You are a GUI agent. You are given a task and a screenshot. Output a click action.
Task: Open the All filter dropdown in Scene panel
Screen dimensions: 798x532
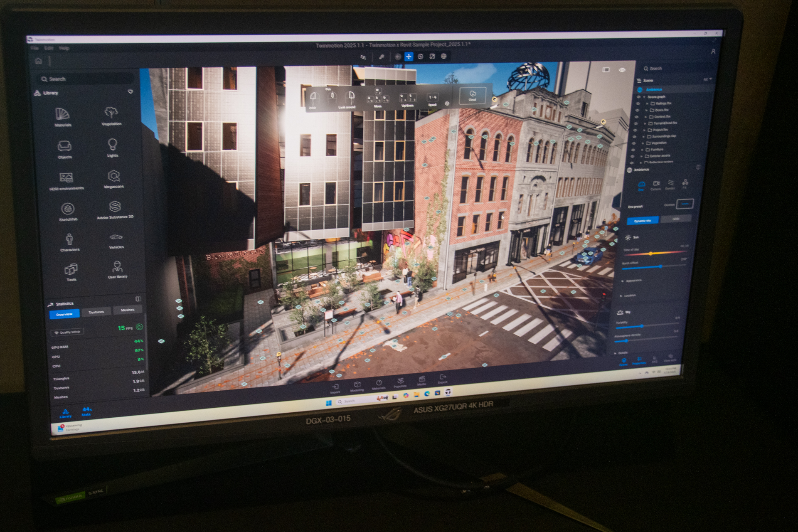(707, 79)
